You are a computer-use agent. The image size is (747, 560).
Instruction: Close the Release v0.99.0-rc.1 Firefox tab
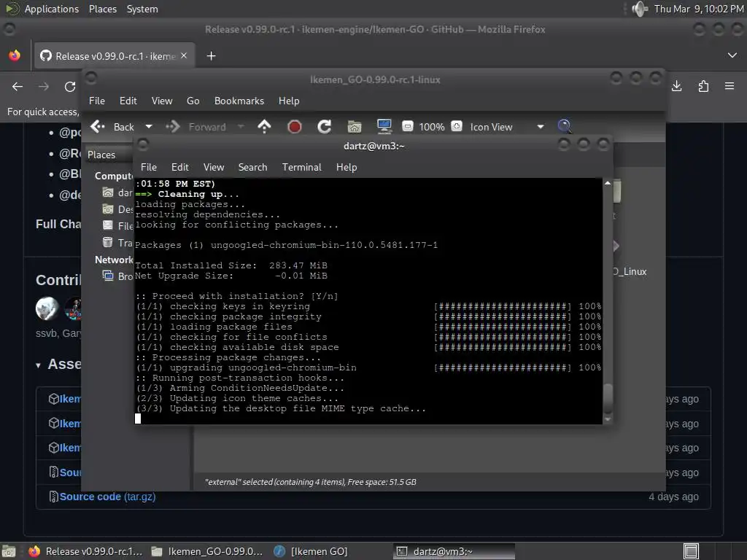pyautogui.click(x=184, y=55)
